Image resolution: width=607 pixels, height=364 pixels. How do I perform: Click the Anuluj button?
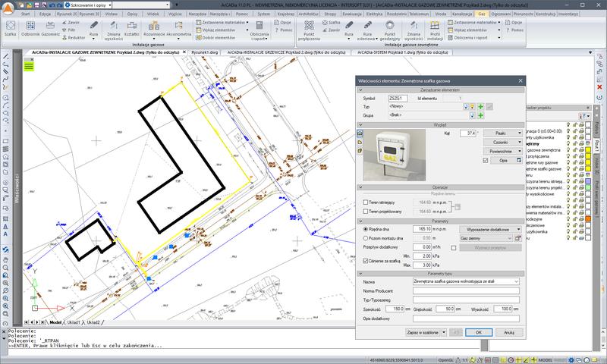pyautogui.click(x=508, y=331)
